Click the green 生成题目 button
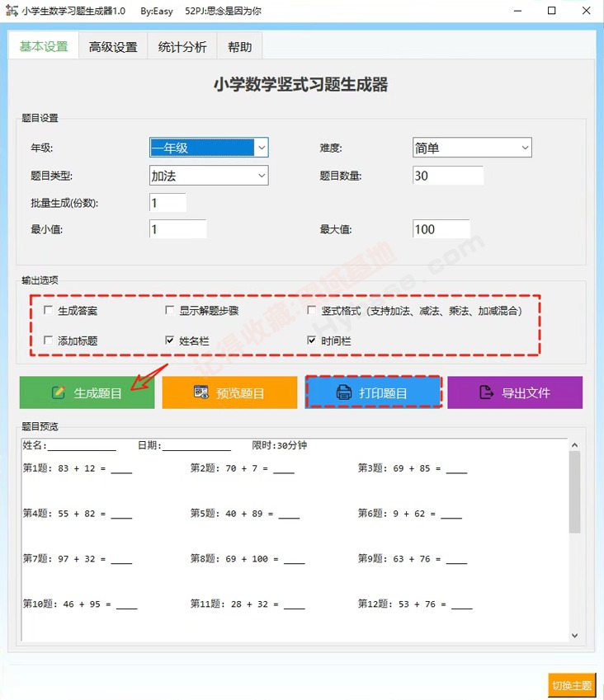The height and width of the screenshot is (700, 604). (87, 392)
